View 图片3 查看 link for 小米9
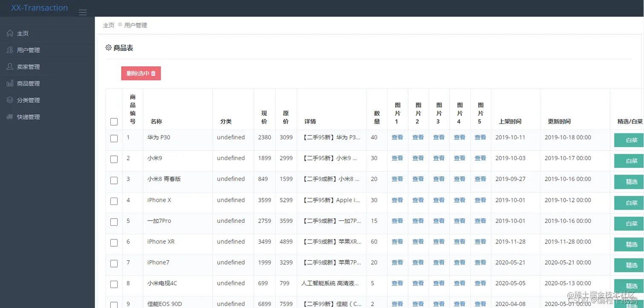 pyautogui.click(x=439, y=158)
